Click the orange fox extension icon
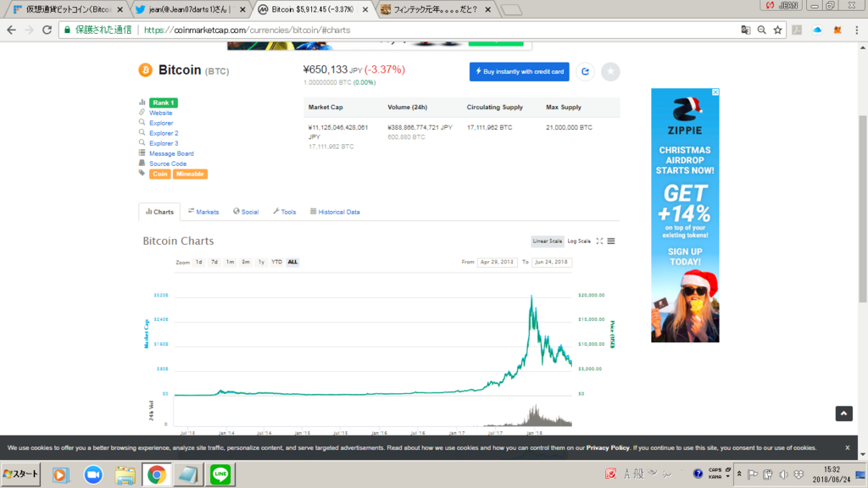 click(837, 30)
